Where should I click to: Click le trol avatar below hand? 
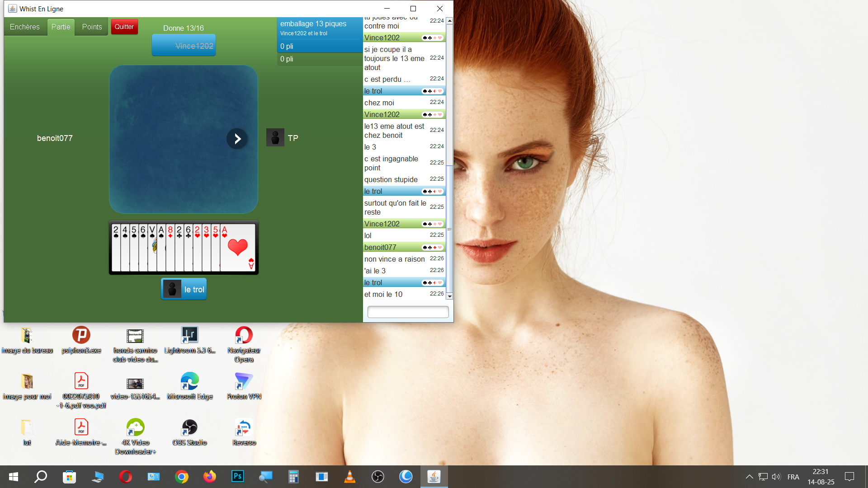[x=172, y=289]
